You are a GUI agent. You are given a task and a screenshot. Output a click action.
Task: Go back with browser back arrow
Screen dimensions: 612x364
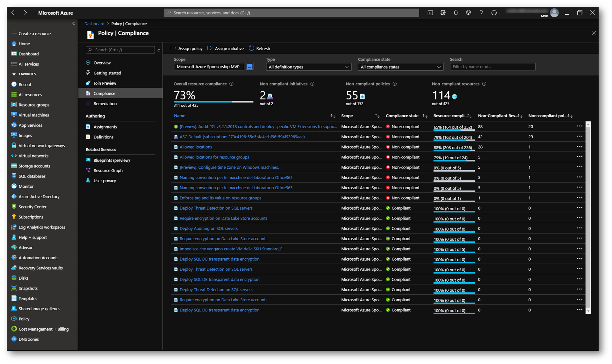click(x=13, y=13)
